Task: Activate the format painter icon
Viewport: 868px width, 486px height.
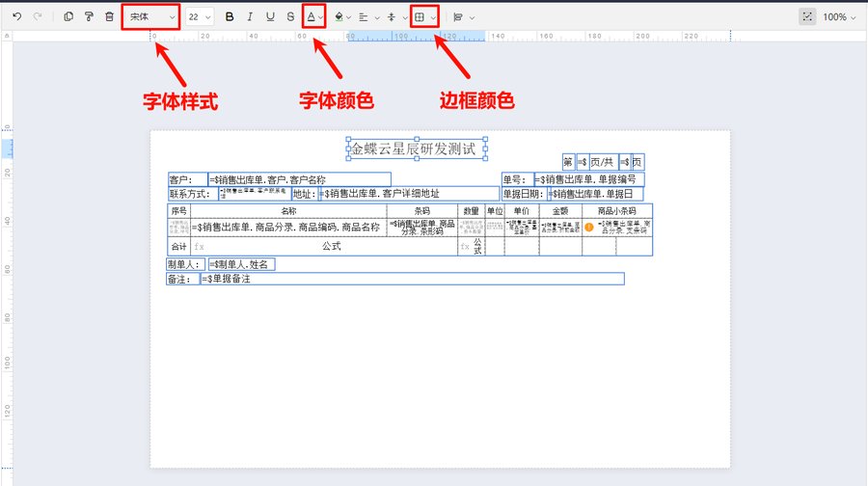Action: point(89,16)
